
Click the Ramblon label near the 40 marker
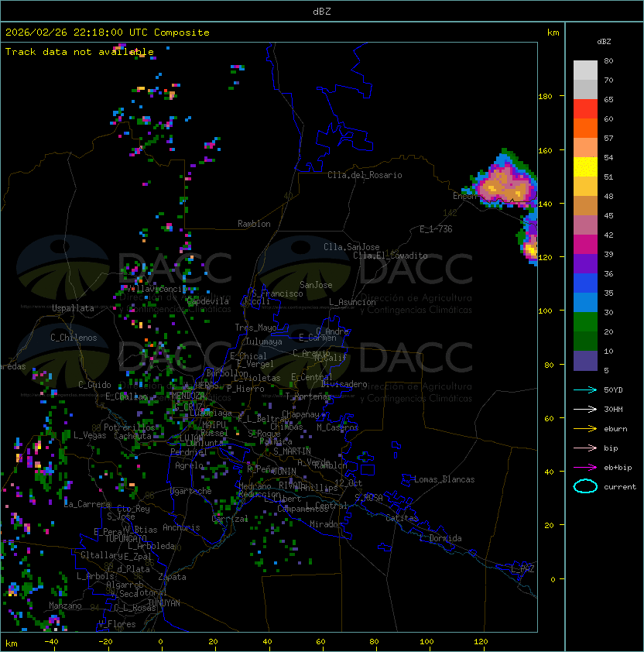coord(254,224)
